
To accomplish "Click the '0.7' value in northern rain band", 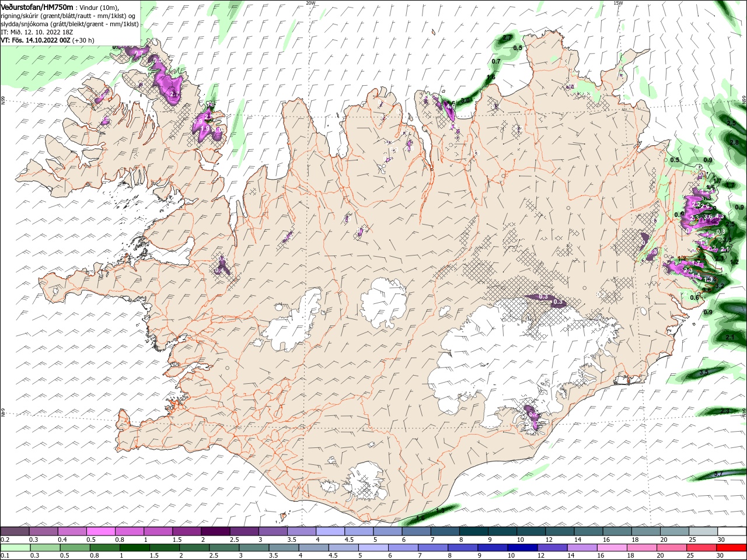I will (496, 61).
